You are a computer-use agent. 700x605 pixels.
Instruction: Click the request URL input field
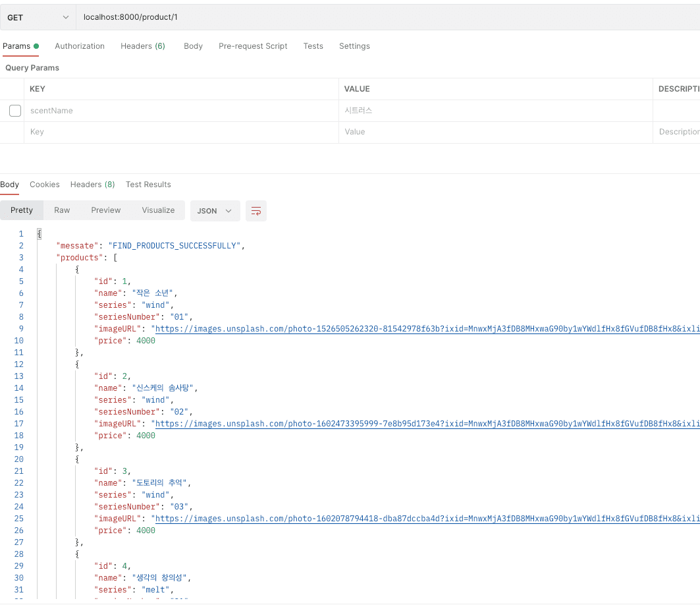tap(382, 17)
